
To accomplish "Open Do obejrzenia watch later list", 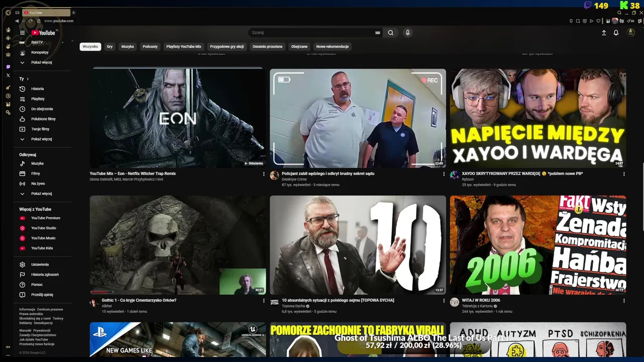I will click(x=43, y=109).
